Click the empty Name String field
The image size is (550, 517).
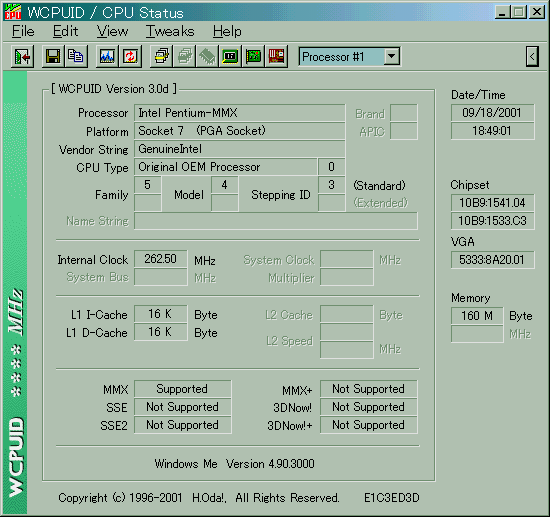[x=276, y=221]
